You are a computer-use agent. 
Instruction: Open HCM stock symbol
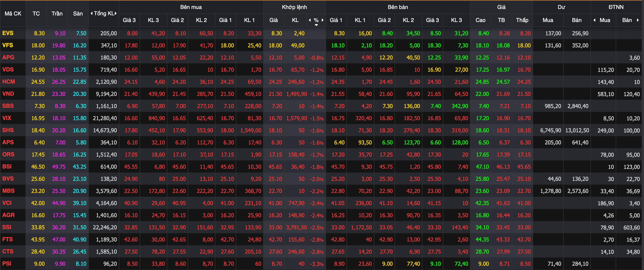pyautogui.click(x=9, y=82)
